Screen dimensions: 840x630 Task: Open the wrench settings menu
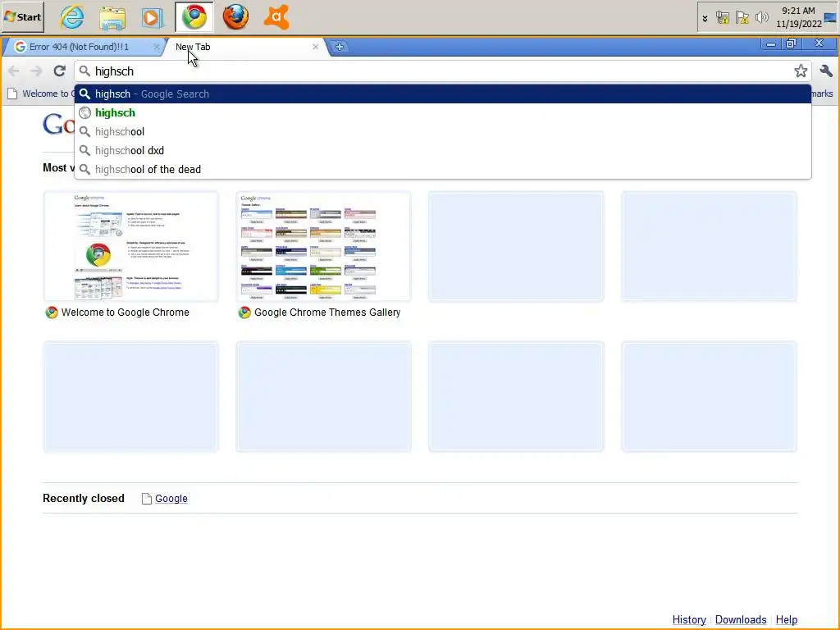825,71
